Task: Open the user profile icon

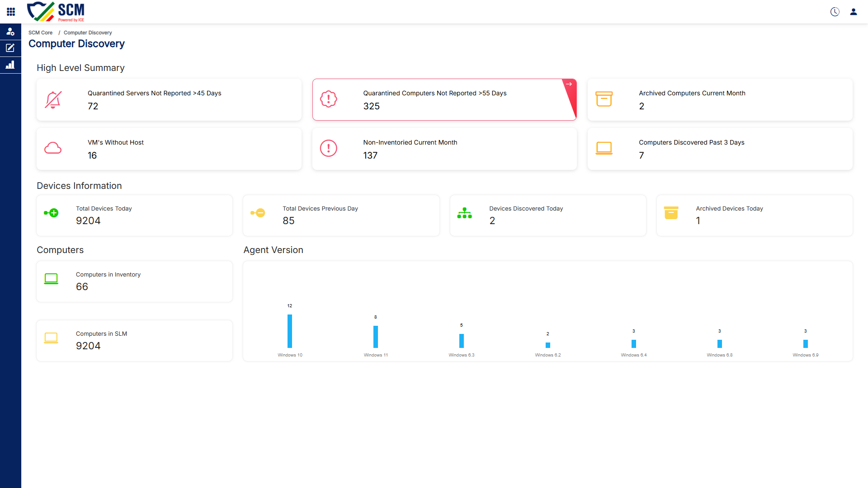Action: tap(854, 12)
